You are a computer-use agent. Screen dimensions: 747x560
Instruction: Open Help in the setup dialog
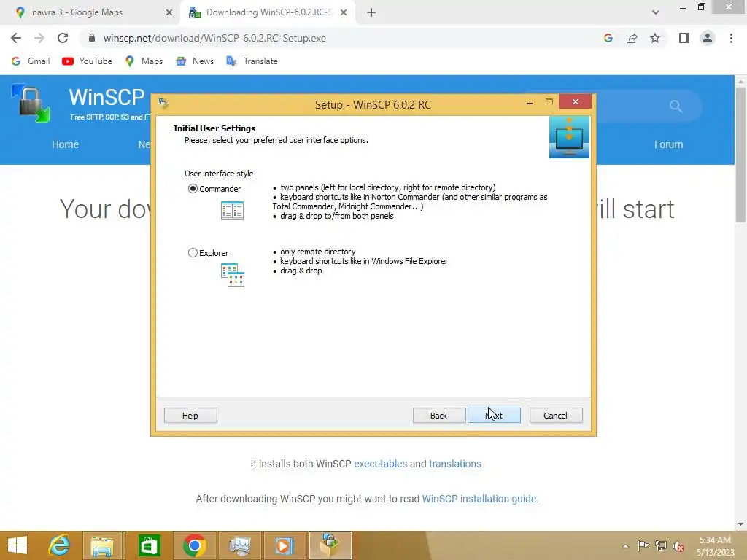pyautogui.click(x=190, y=415)
